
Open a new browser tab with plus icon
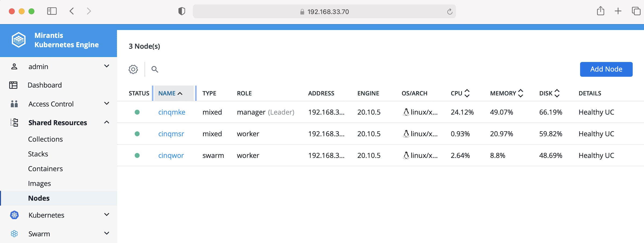tap(618, 11)
